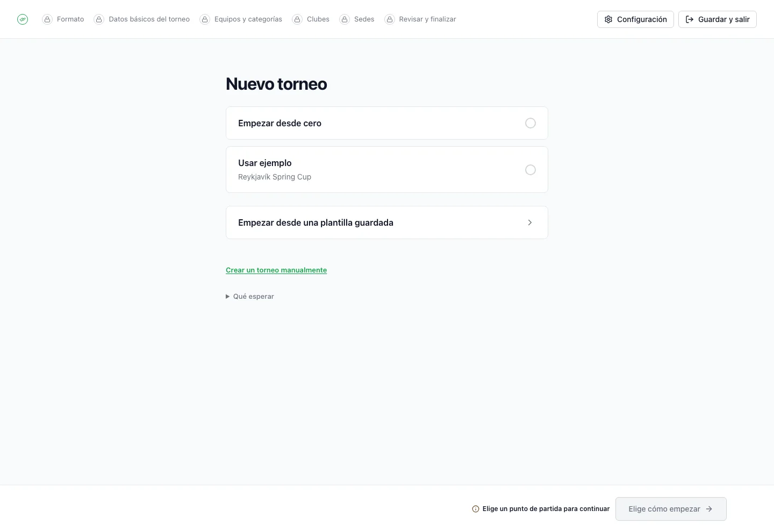774x532 pixels.
Task: Select the Empezar desde cero radio button
Action: 531,123
